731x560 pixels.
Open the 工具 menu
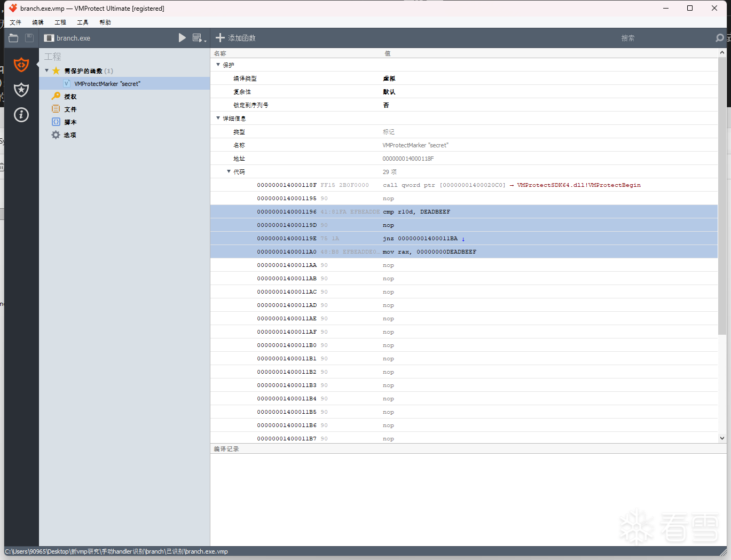[x=83, y=22]
